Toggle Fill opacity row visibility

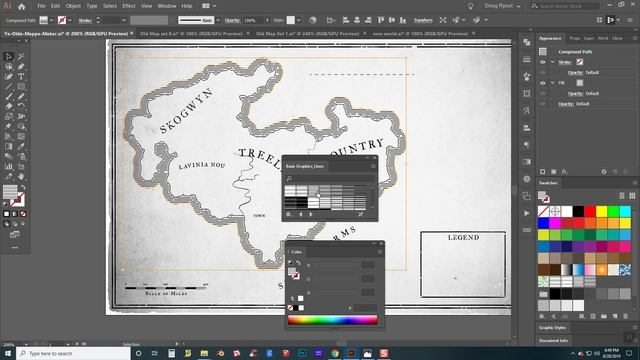(542, 93)
